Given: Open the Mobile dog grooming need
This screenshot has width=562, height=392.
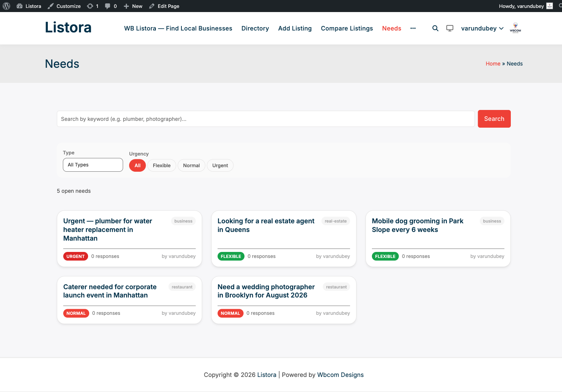Looking at the screenshot, I should pyautogui.click(x=417, y=225).
